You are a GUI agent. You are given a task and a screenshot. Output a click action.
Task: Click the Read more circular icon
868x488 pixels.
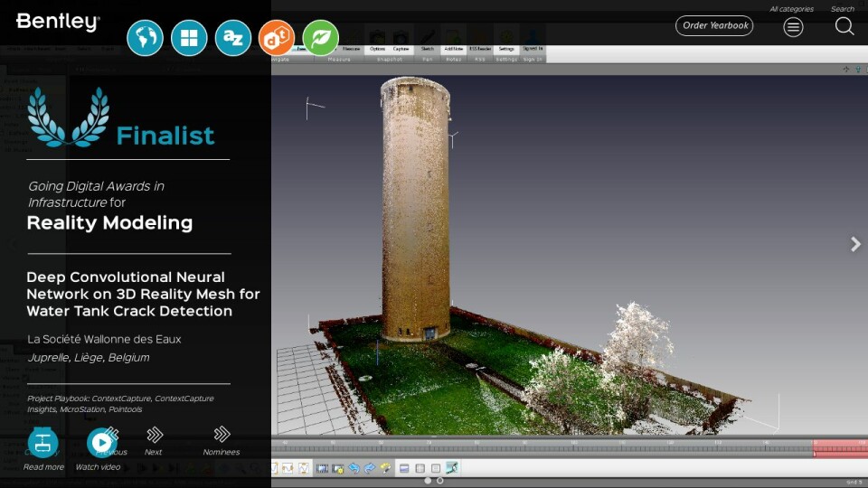click(43, 443)
